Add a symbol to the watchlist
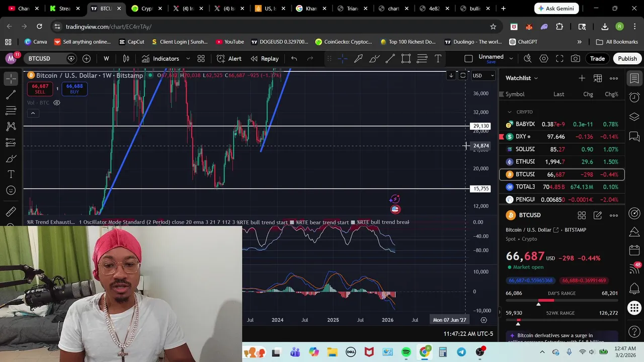The width and height of the screenshot is (644, 362). tap(582, 78)
